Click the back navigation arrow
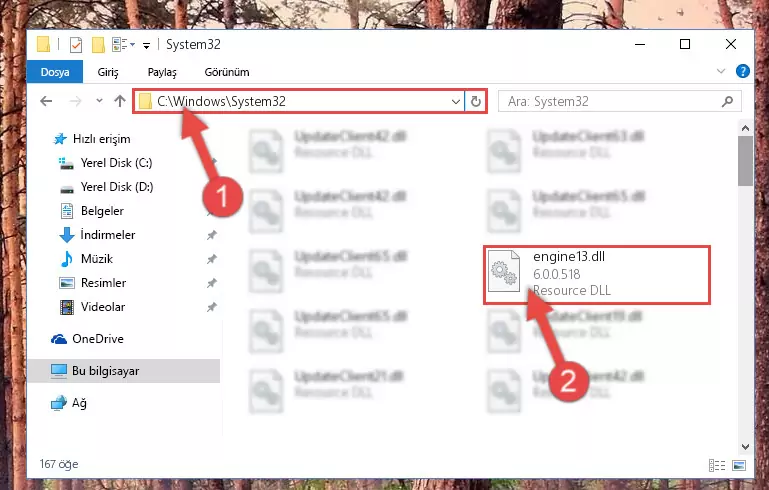Viewport: 769px width, 490px height. [x=46, y=101]
